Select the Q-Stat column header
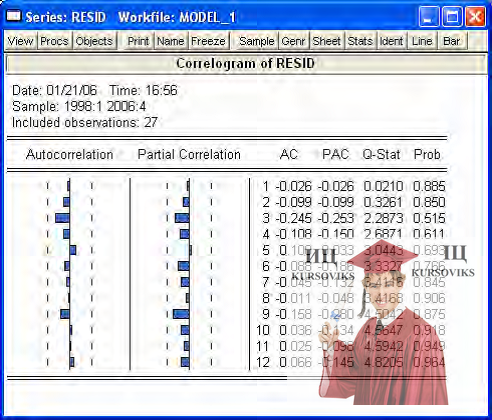Image resolution: width=492 pixels, height=420 pixels. point(381,154)
